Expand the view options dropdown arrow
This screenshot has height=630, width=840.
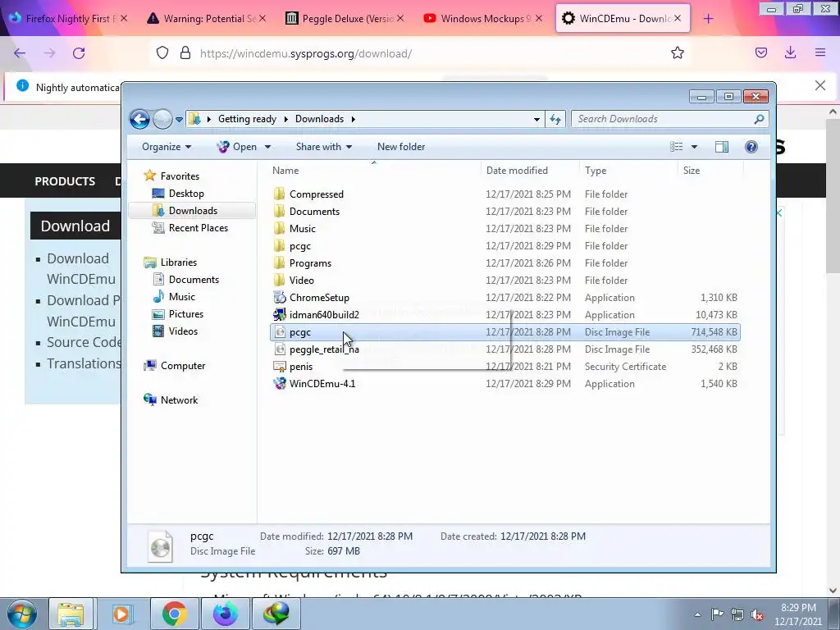tap(694, 147)
